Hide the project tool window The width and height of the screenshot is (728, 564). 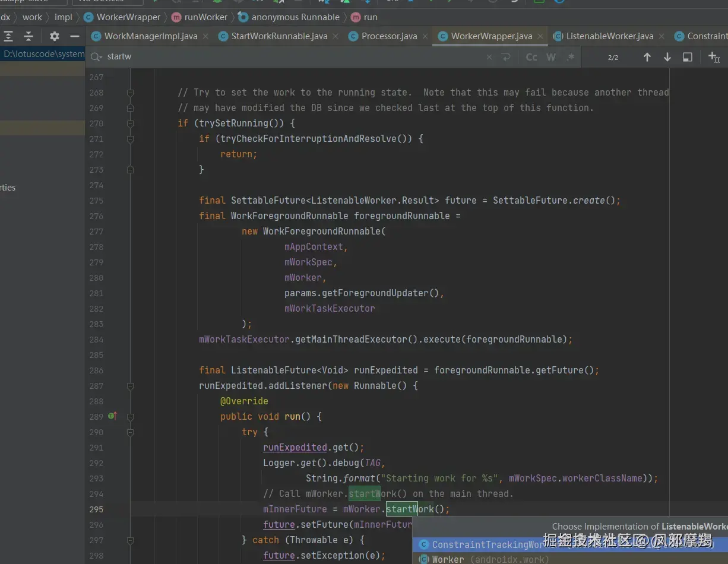coord(74,36)
